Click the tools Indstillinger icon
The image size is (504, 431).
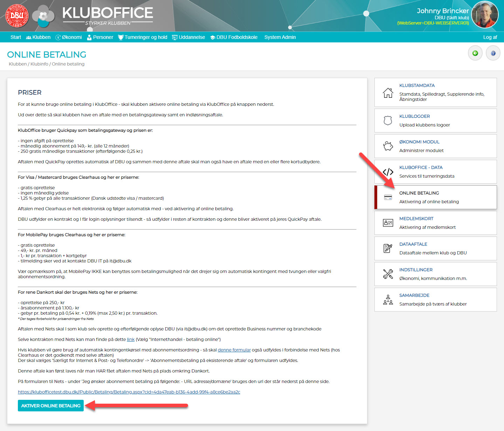click(x=388, y=274)
